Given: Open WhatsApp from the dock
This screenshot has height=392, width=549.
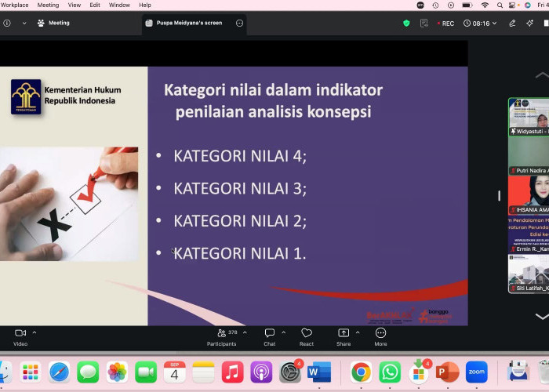Looking at the screenshot, I should (390, 372).
